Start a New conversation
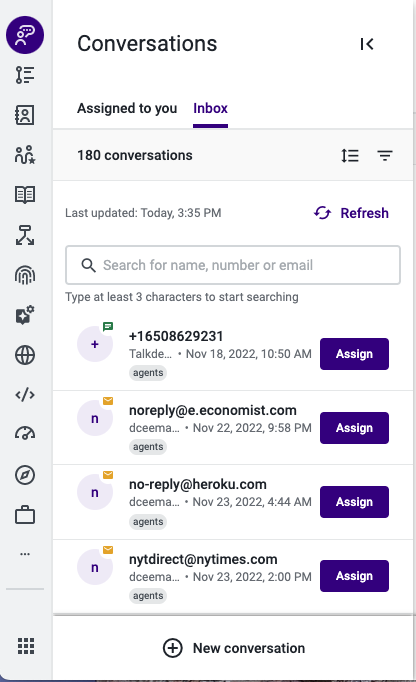This screenshot has width=416, height=682. coord(234,648)
